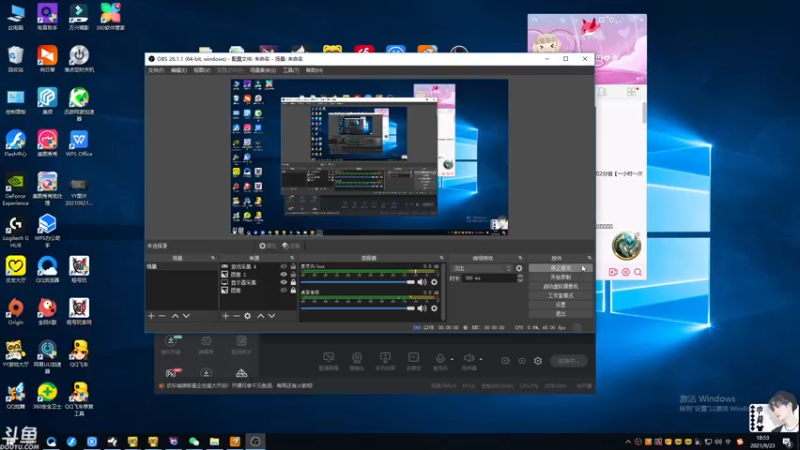Adjust the microphone/Aux volume slider

point(358,282)
